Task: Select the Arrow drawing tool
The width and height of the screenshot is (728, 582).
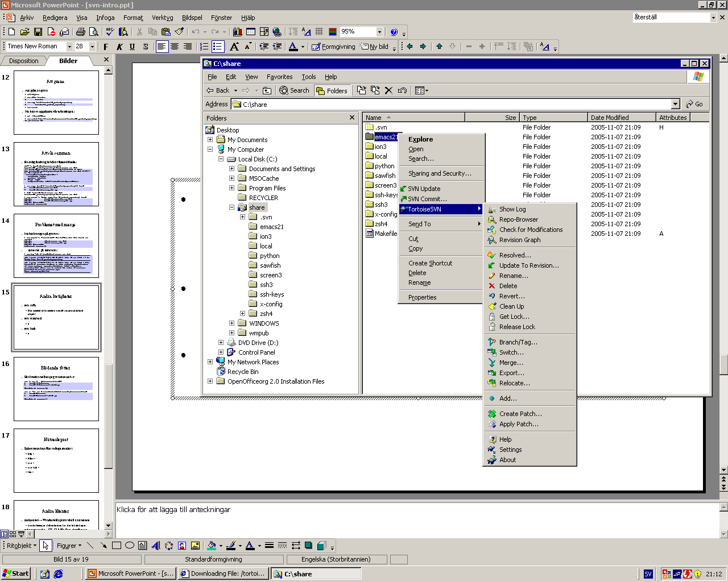Action: [104, 546]
